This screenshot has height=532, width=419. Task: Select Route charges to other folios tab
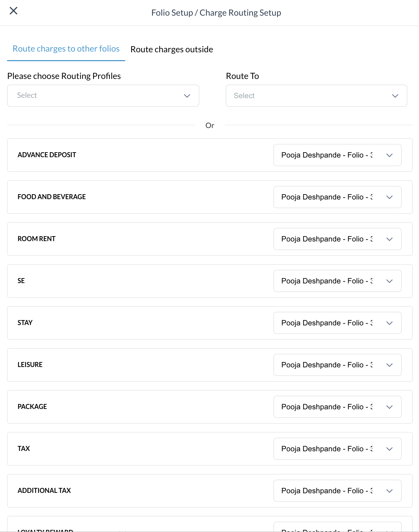(66, 49)
